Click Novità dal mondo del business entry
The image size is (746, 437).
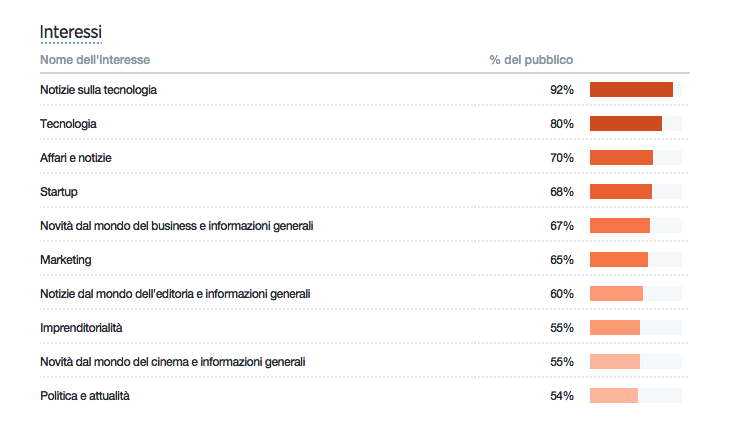[177, 226]
